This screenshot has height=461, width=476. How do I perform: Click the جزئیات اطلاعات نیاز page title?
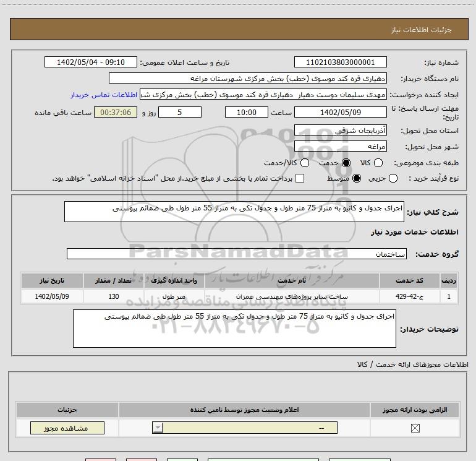pos(422,30)
